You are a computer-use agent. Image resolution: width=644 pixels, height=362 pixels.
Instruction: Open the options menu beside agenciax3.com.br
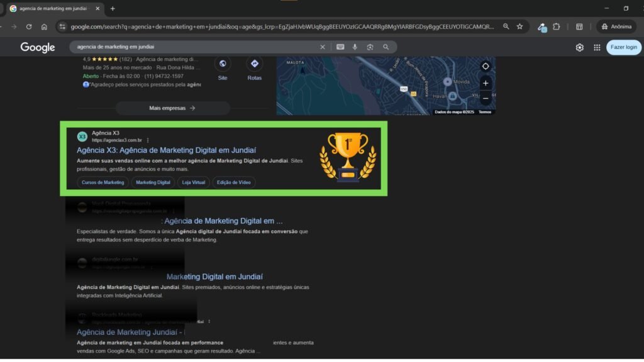pos(148,140)
